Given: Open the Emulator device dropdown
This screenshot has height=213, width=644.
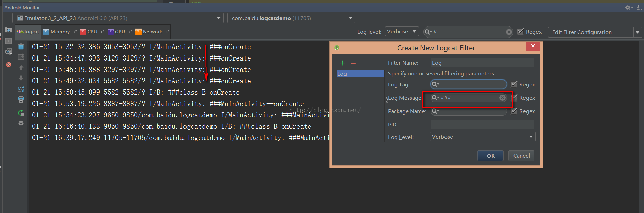Looking at the screenshot, I should (219, 18).
